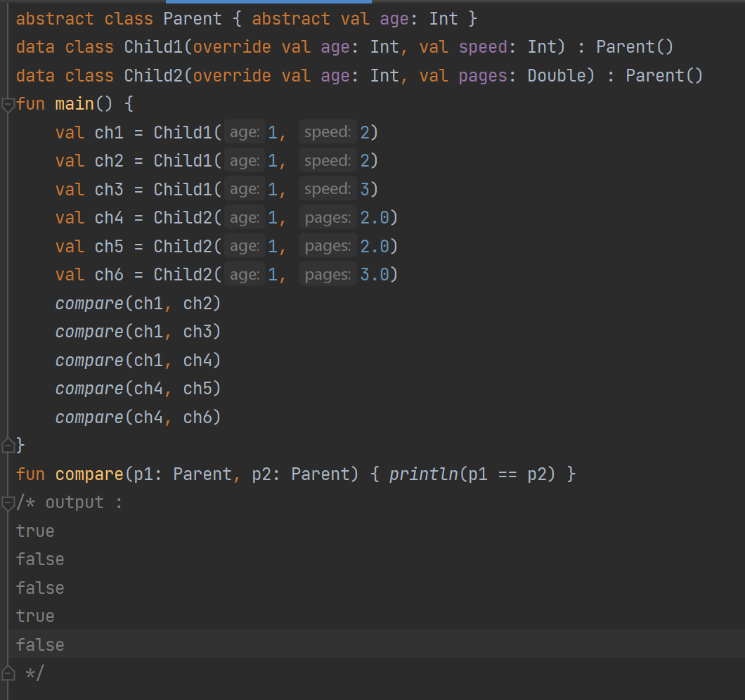Click the 'pages' property in Child2 declaration
This screenshot has height=700, width=745.
tap(483, 76)
